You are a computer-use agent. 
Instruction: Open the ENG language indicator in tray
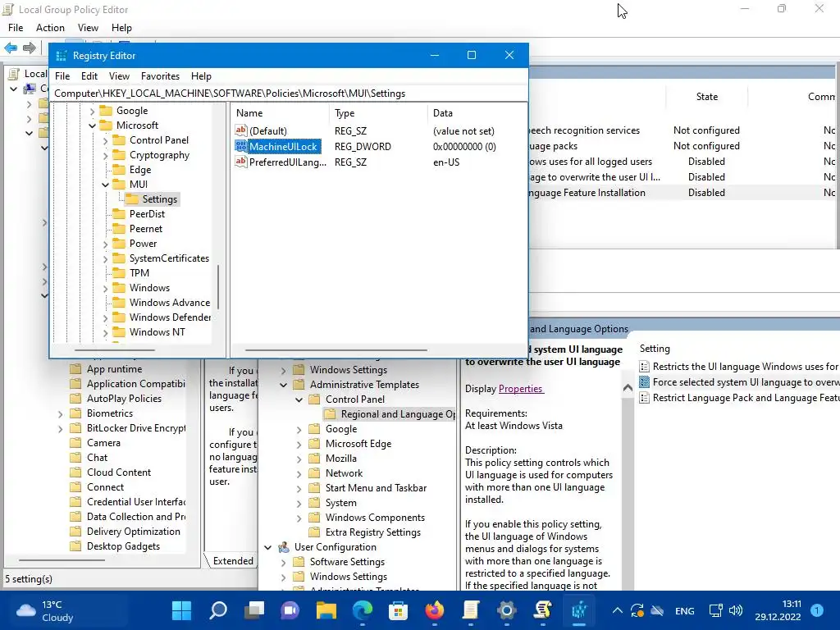[x=685, y=610]
